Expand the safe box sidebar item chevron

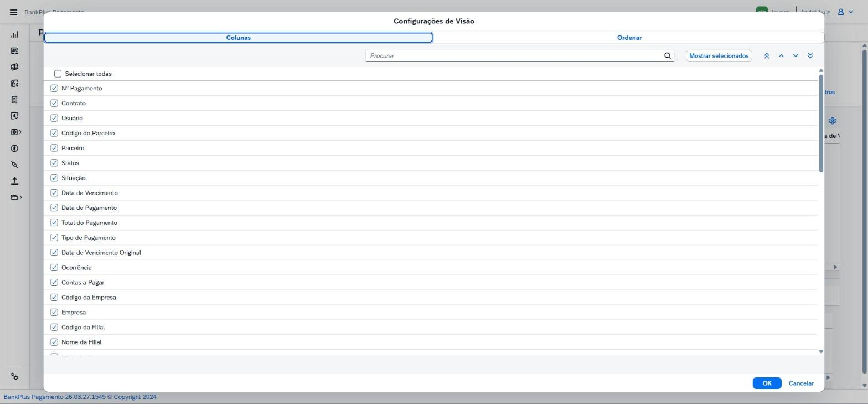(20, 132)
